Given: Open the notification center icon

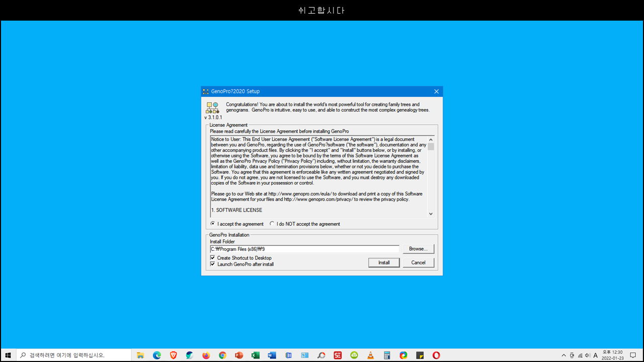Looking at the screenshot, I should pos(633,355).
